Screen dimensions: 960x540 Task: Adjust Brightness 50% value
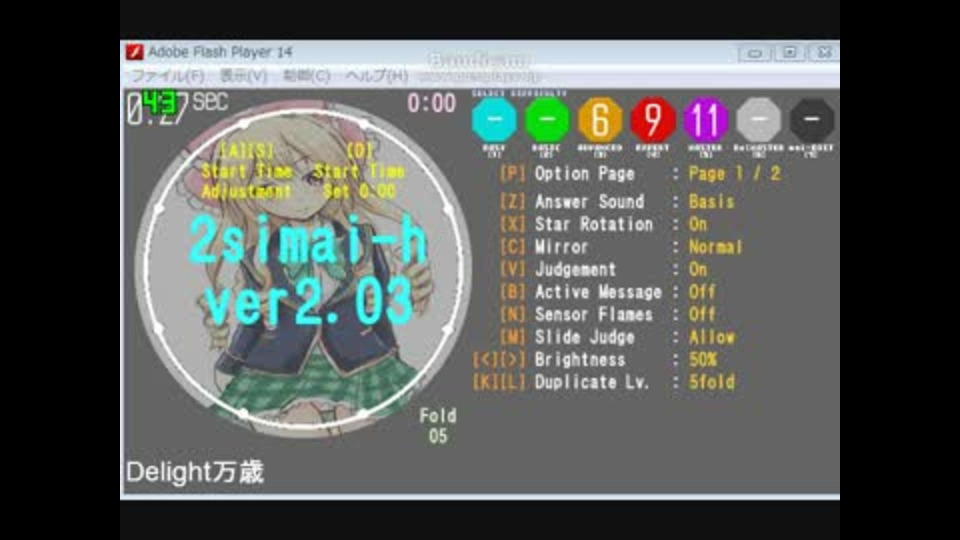click(x=702, y=360)
